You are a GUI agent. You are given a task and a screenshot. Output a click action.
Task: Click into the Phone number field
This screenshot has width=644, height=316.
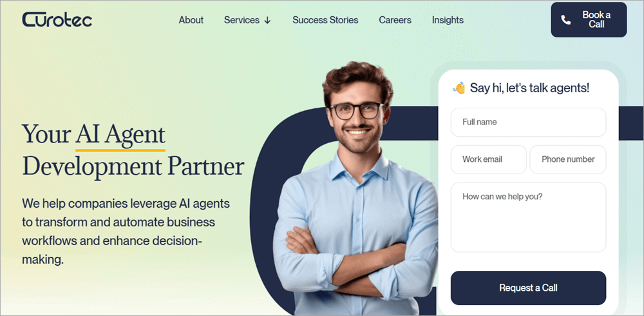(x=568, y=159)
